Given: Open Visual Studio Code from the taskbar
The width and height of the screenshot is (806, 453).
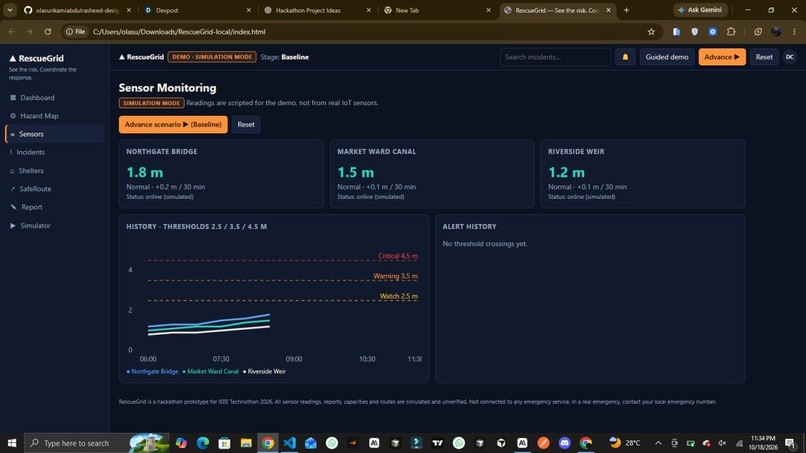Looking at the screenshot, I should click(x=289, y=443).
